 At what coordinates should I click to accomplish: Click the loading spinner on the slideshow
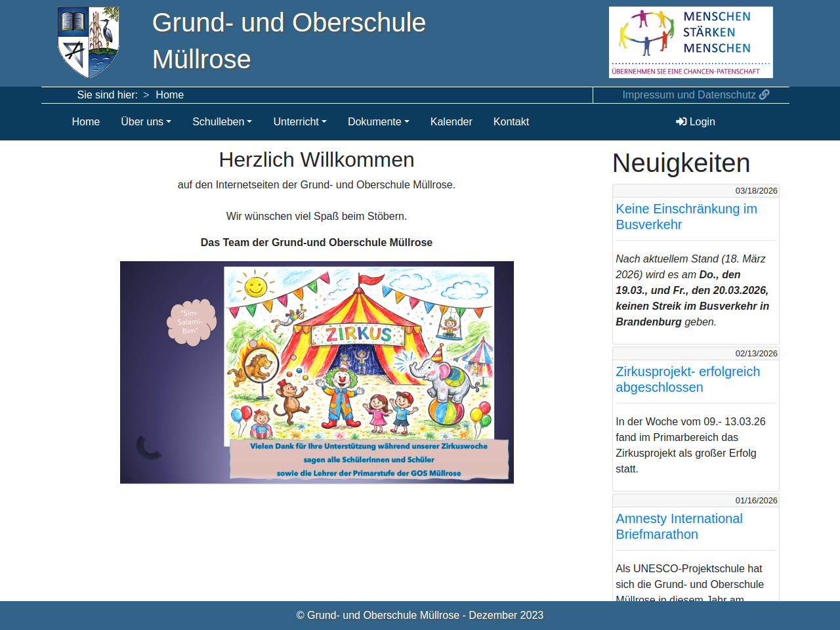pyautogui.click(x=150, y=447)
